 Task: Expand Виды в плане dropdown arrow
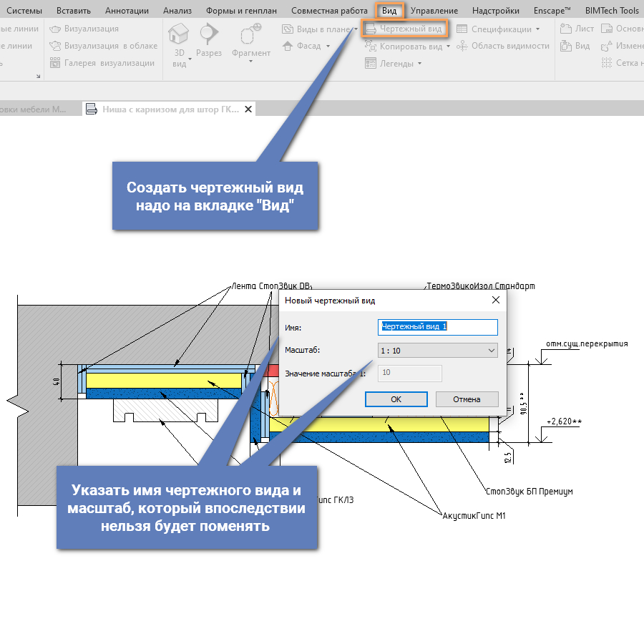(356, 29)
